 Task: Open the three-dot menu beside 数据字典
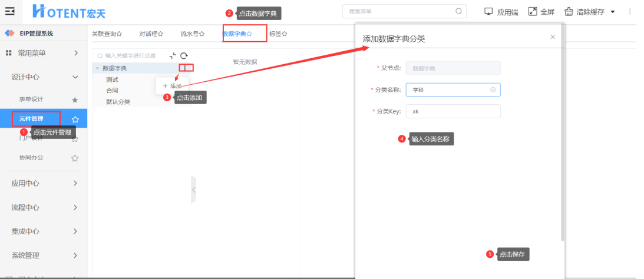[184, 68]
